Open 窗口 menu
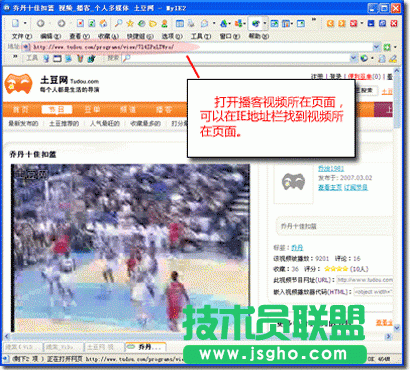 tap(230, 36)
